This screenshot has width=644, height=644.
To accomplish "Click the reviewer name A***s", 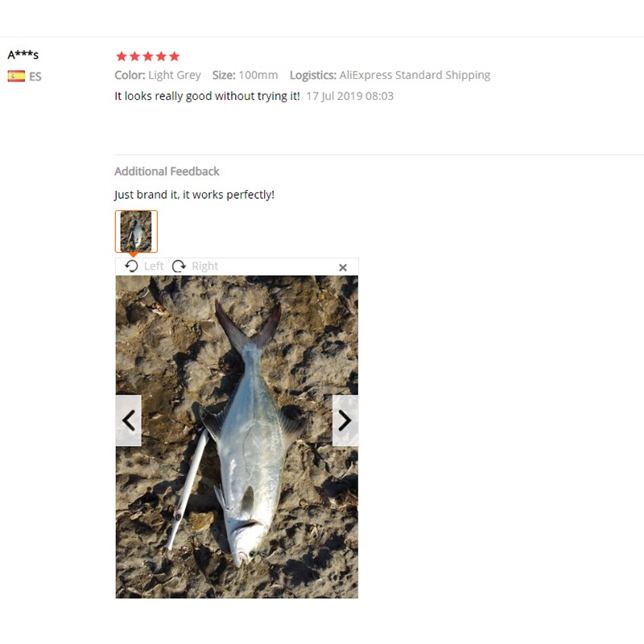I will pyautogui.click(x=23, y=54).
